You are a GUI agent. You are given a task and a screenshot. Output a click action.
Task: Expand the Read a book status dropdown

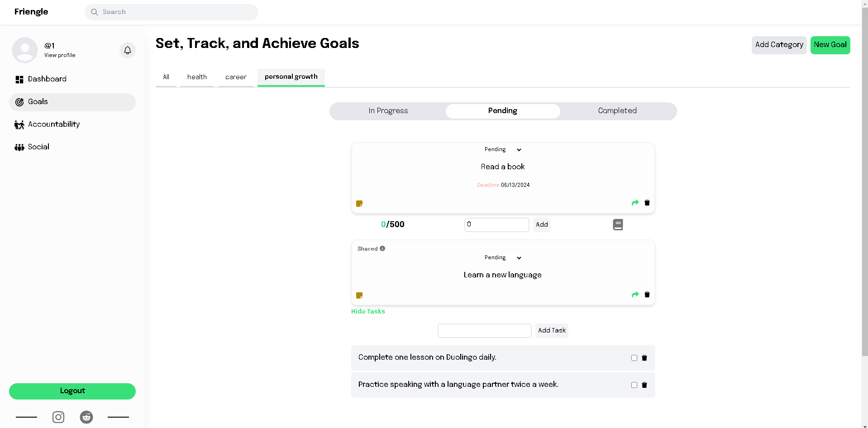(x=503, y=150)
